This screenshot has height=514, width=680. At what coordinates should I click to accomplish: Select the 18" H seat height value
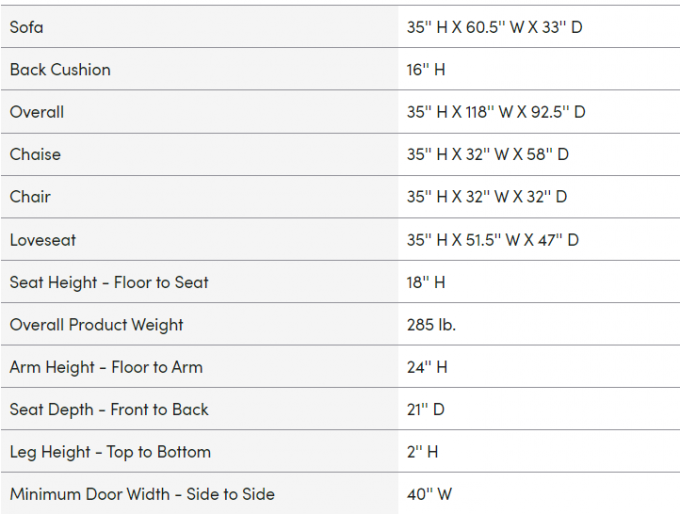coord(426,282)
